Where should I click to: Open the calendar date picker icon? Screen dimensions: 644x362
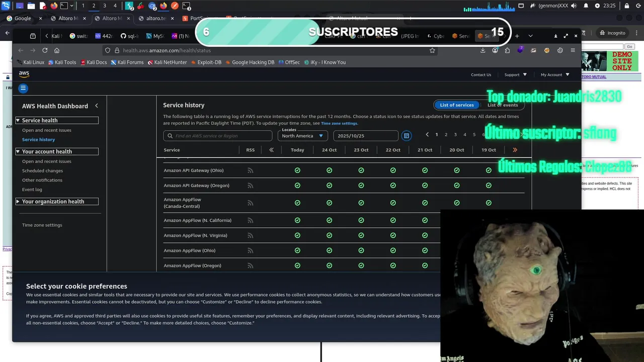coord(407,136)
